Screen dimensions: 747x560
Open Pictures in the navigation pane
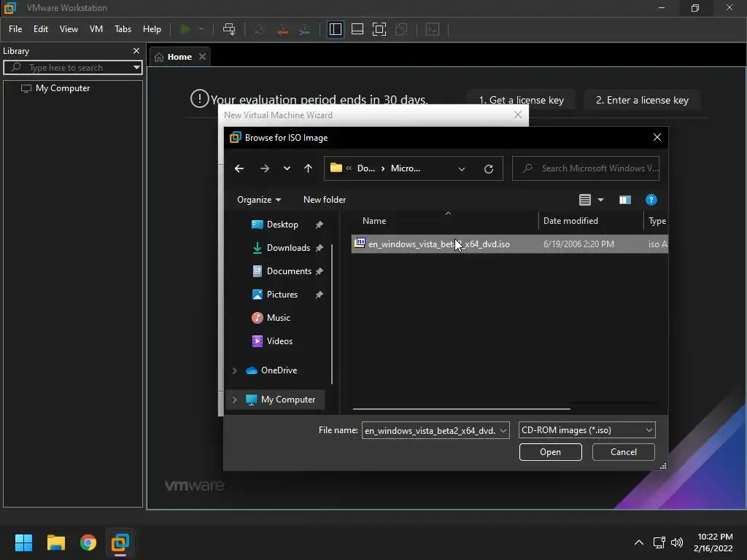tap(282, 295)
